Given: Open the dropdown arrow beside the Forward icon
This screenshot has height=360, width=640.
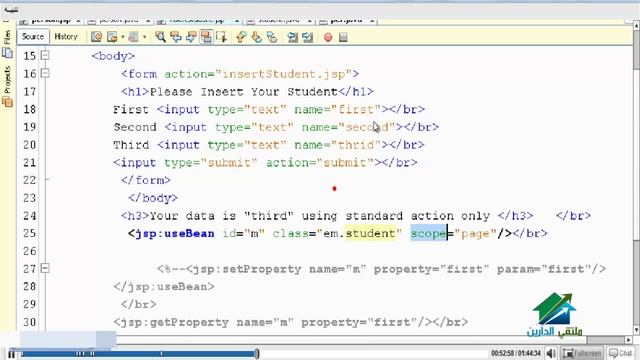Looking at the screenshot, I should coord(122,37).
